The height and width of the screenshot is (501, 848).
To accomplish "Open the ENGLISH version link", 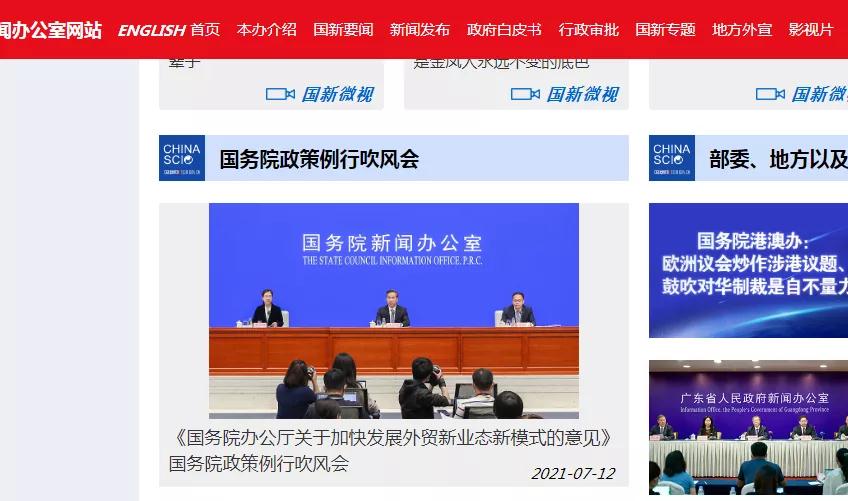I will 151,30.
